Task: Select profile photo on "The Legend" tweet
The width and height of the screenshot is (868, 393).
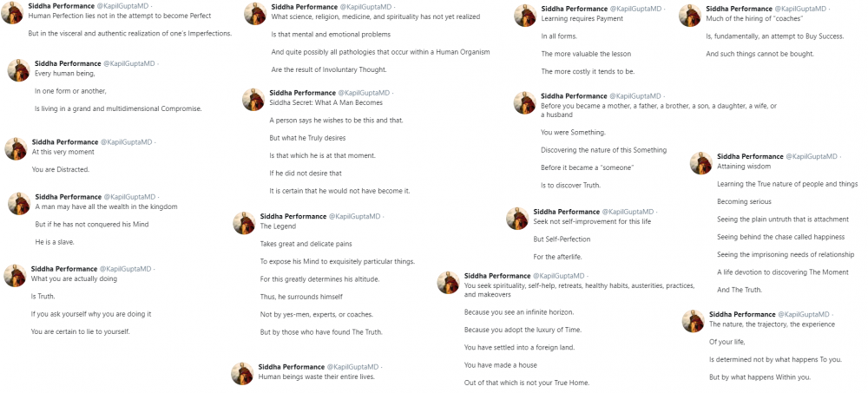Action: (244, 223)
